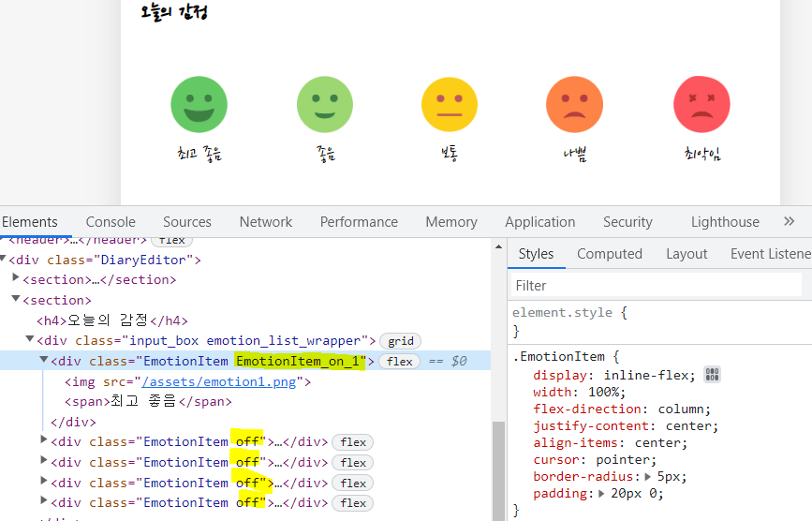Focus the Filter styles input
This screenshot has height=521, width=812.
tap(657, 286)
